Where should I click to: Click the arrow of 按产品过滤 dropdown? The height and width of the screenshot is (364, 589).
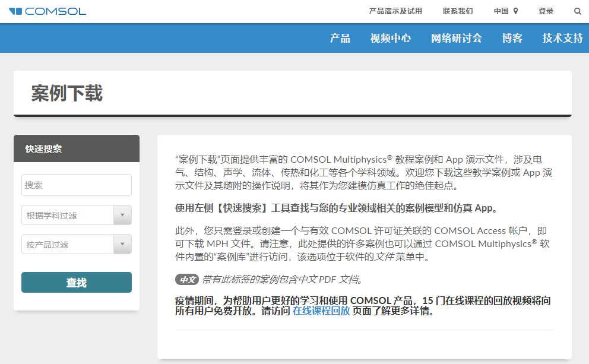tap(122, 244)
